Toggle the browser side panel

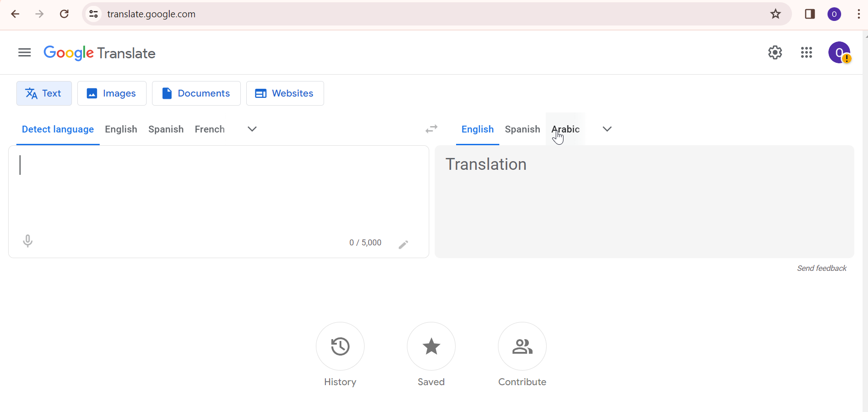[810, 14]
